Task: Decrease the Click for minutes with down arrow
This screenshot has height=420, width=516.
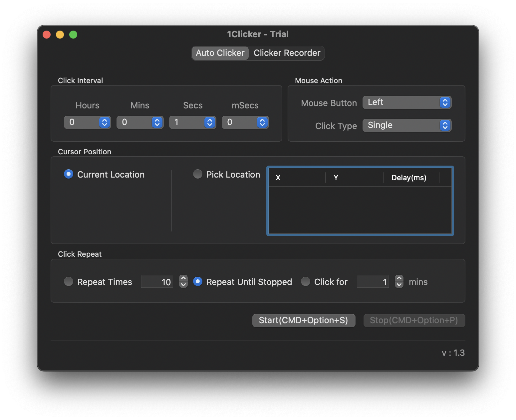Action: 399,285
